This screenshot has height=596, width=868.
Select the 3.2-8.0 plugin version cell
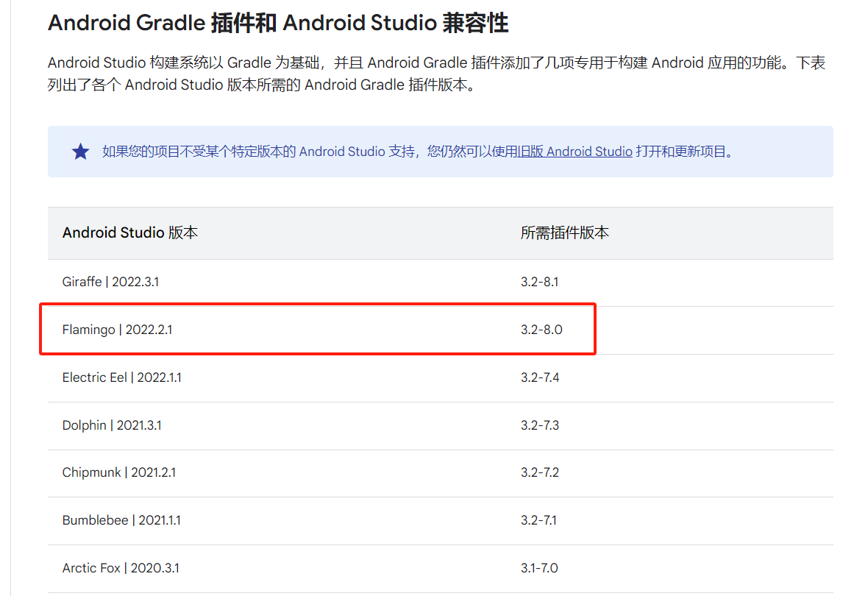tap(541, 330)
